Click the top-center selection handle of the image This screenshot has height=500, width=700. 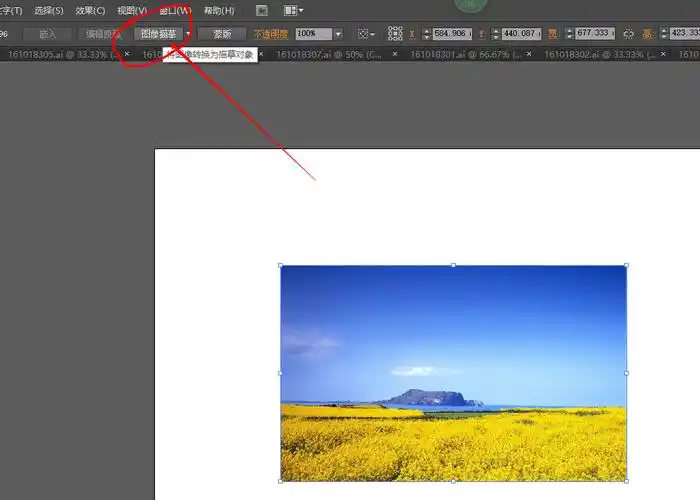coord(453,265)
